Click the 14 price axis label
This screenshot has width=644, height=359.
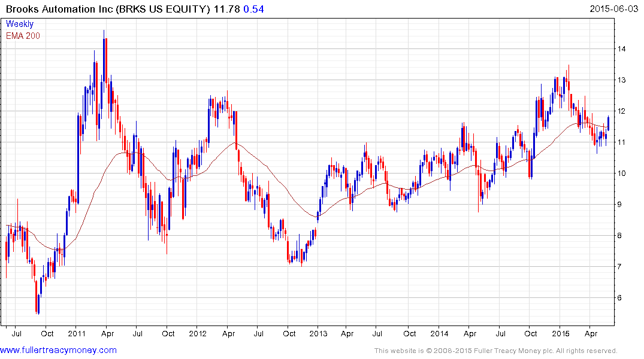pos(621,49)
